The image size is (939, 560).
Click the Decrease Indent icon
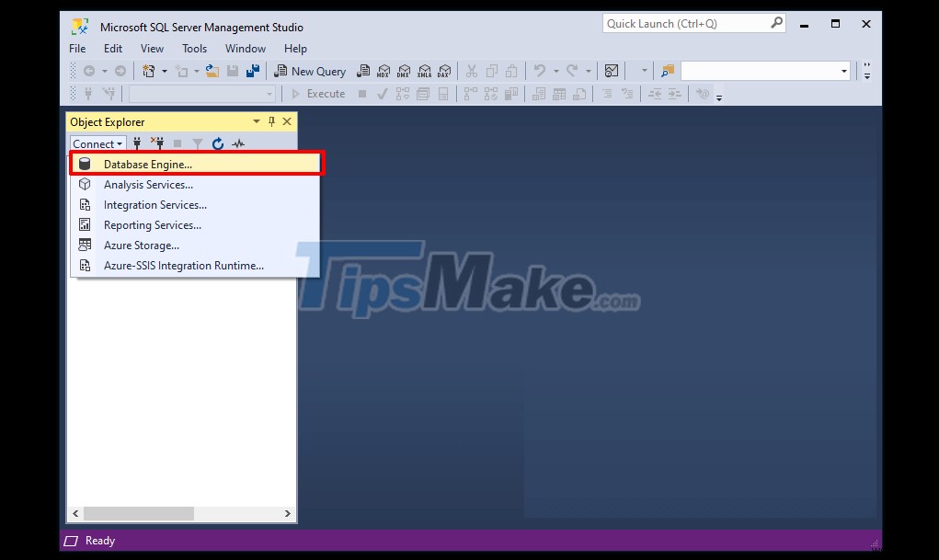point(655,94)
